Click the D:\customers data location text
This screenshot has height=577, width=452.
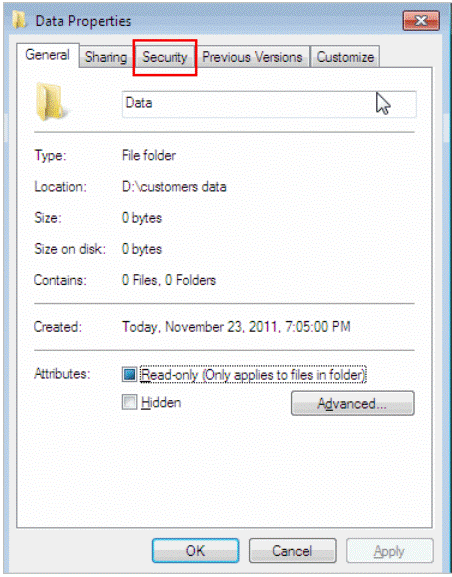pyautogui.click(x=174, y=187)
